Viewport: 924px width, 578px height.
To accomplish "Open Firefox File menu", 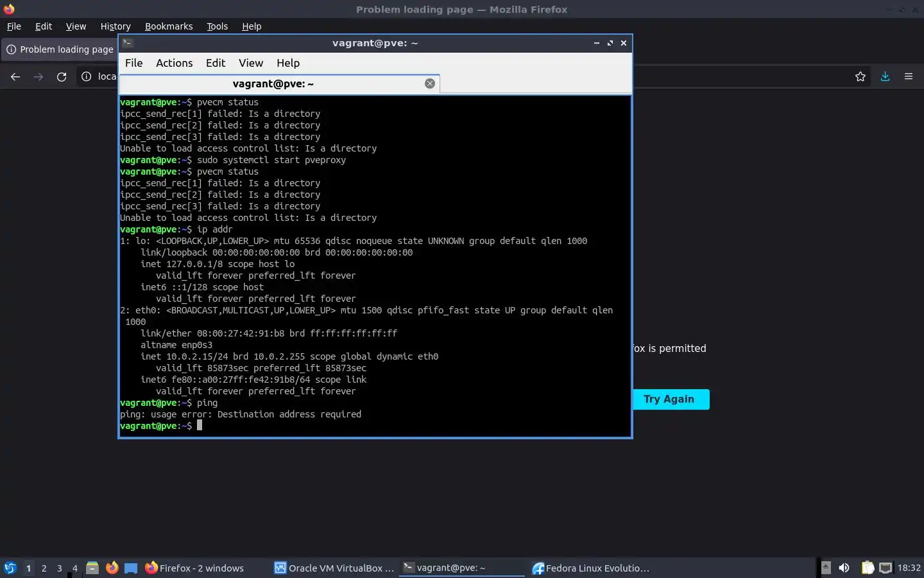I will (13, 26).
